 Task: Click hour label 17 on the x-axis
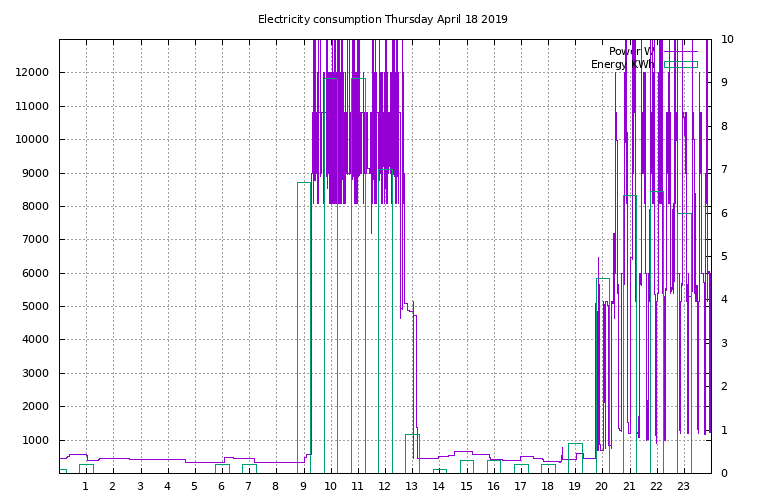pos(520,486)
